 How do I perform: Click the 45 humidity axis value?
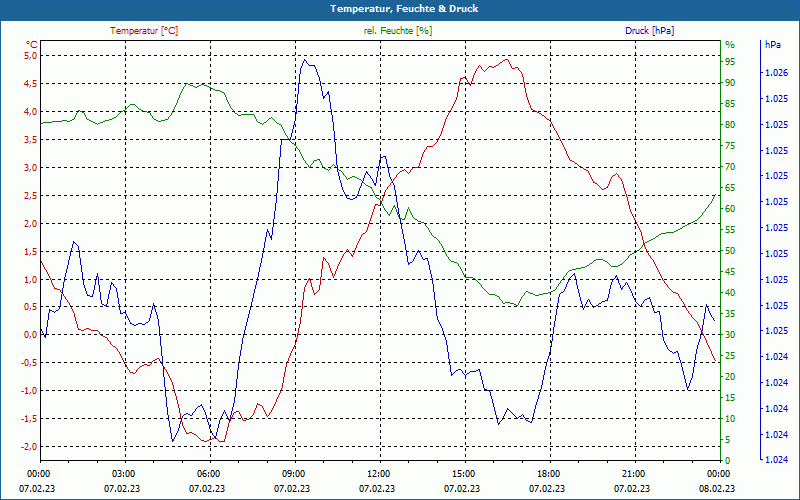pyautogui.click(x=730, y=272)
